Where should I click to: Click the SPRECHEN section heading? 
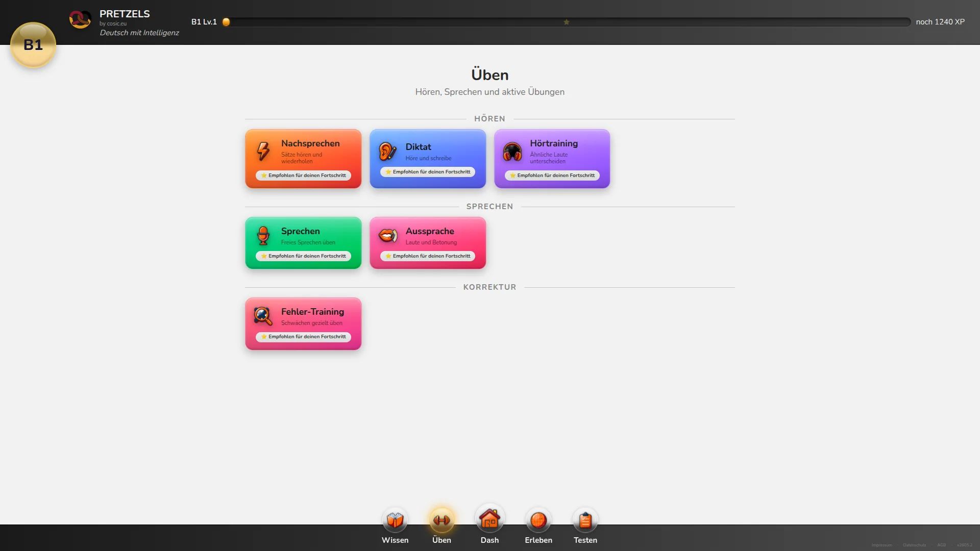pos(489,207)
